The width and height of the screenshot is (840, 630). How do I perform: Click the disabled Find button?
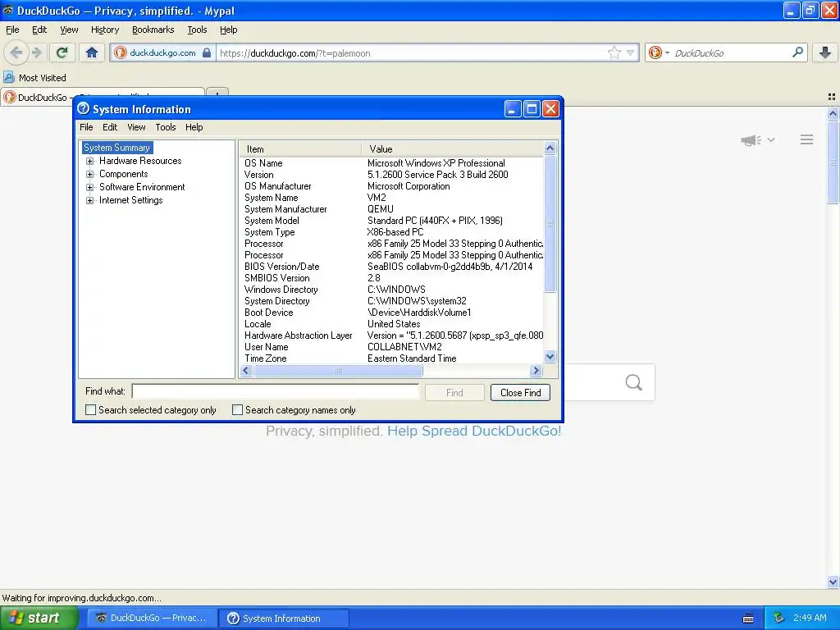(x=454, y=393)
